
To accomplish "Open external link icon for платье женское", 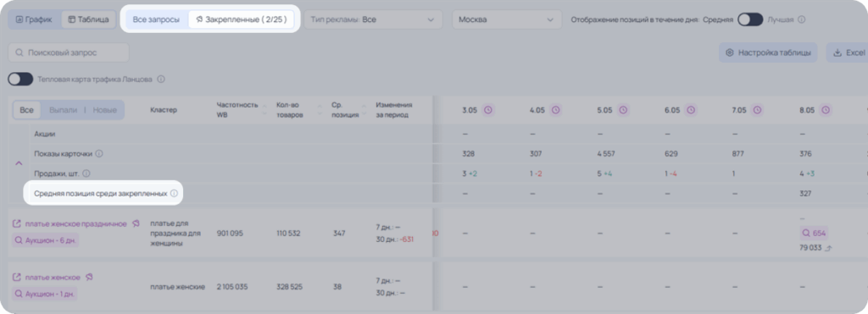I will coord(17,277).
